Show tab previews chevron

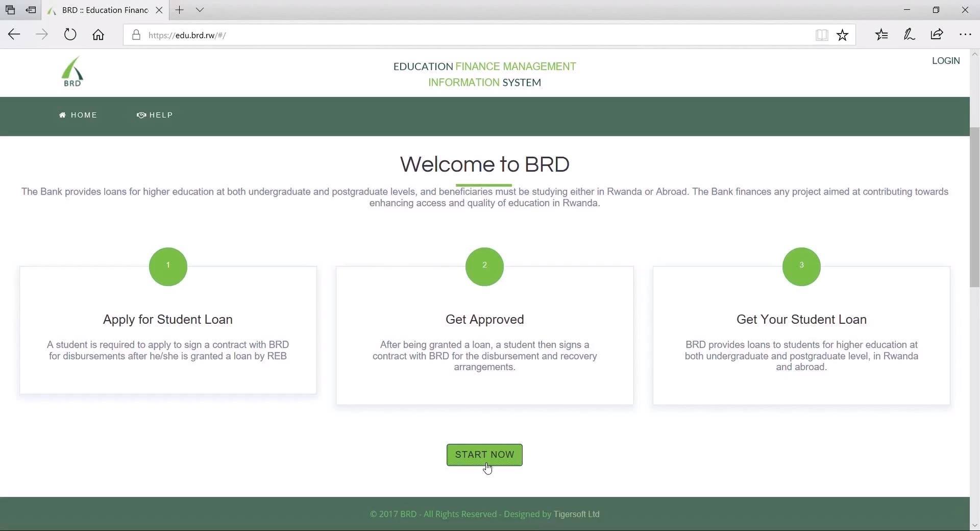click(200, 10)
